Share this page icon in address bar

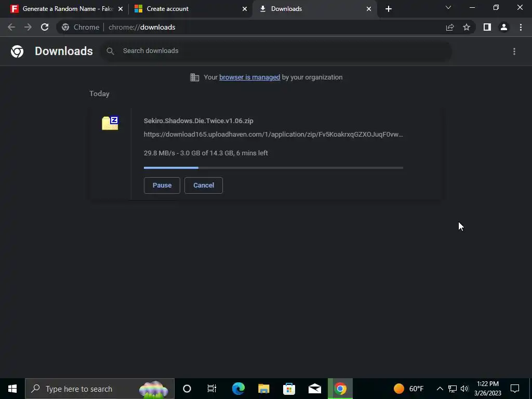(450, 27)
